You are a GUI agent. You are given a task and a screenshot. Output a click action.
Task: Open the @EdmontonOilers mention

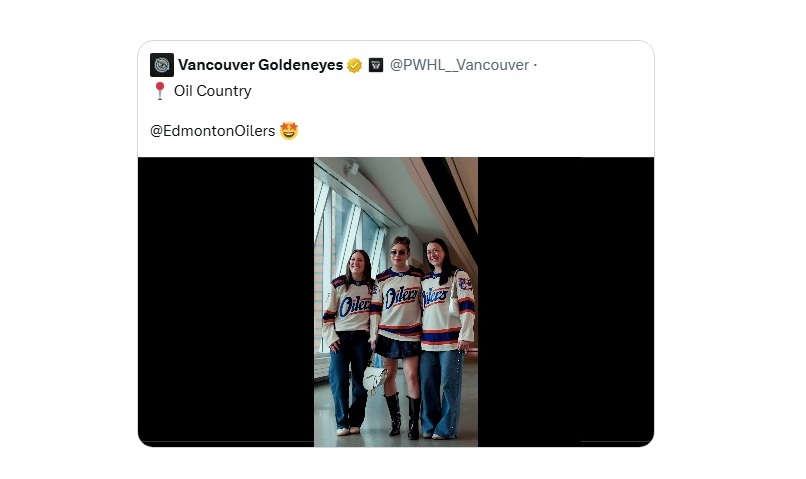coord(213,130)
